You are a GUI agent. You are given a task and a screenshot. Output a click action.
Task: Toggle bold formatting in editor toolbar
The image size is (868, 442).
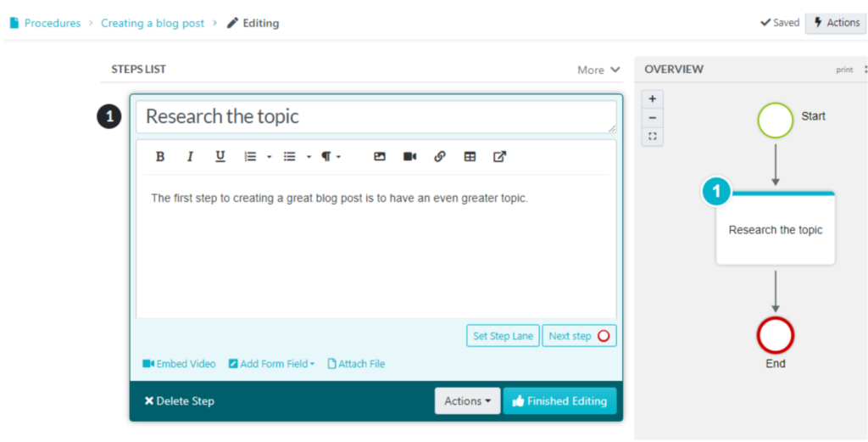160,157
